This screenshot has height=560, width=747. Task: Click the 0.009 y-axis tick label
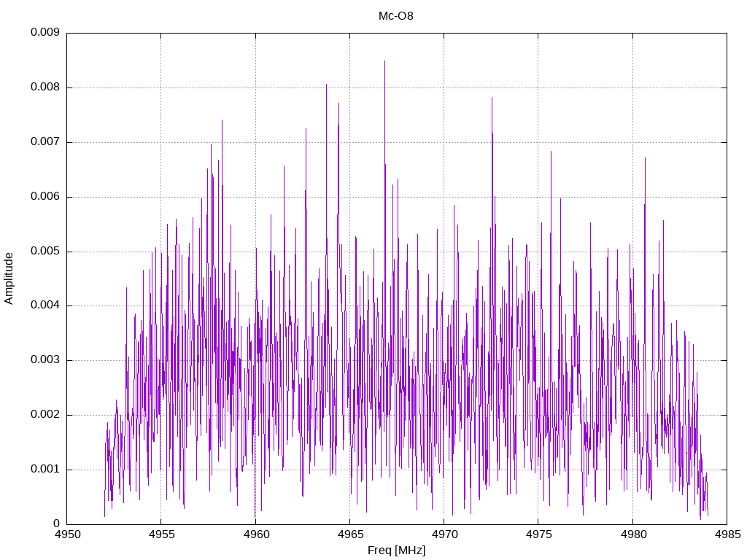pyautogui.click(x=45, y=32)
